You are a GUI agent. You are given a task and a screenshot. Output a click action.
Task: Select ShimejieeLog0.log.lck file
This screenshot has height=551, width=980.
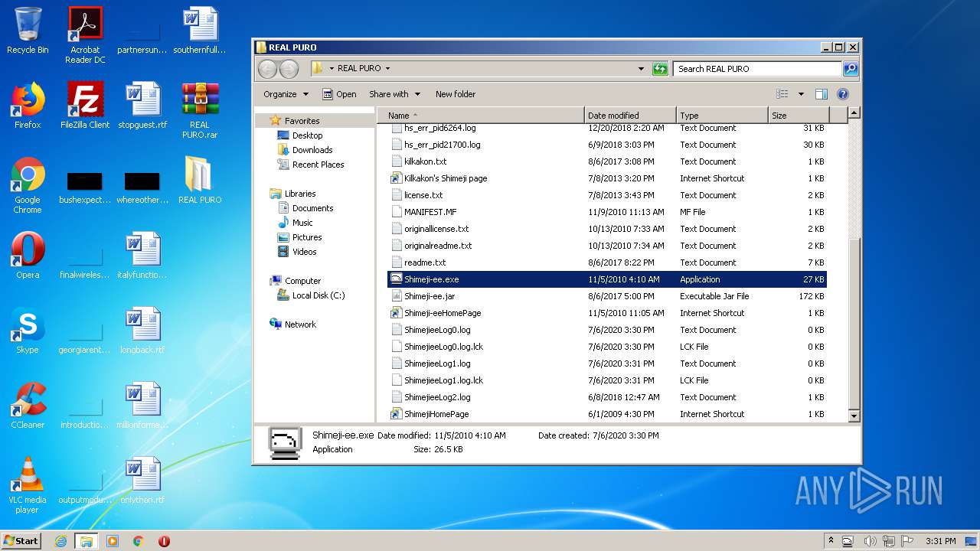606,347
